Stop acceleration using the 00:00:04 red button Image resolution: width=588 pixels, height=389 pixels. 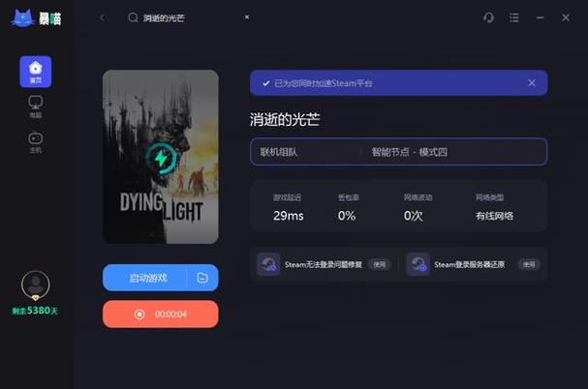coord(161,314)
